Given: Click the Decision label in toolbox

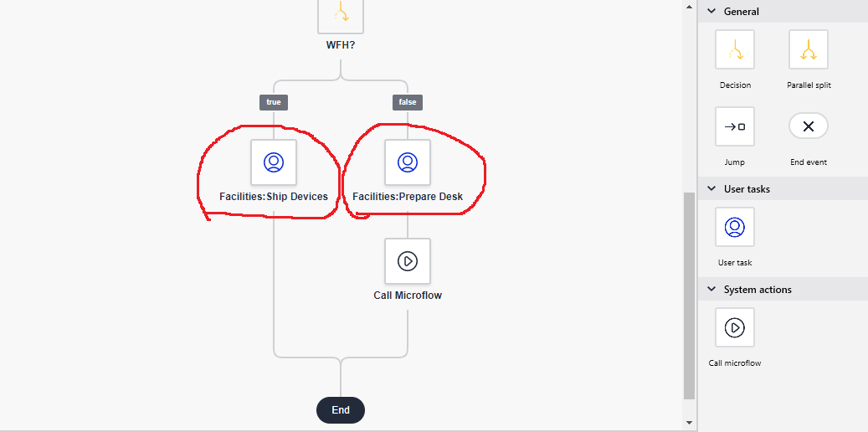Looking at the screenshot, I should coord(735,85).
